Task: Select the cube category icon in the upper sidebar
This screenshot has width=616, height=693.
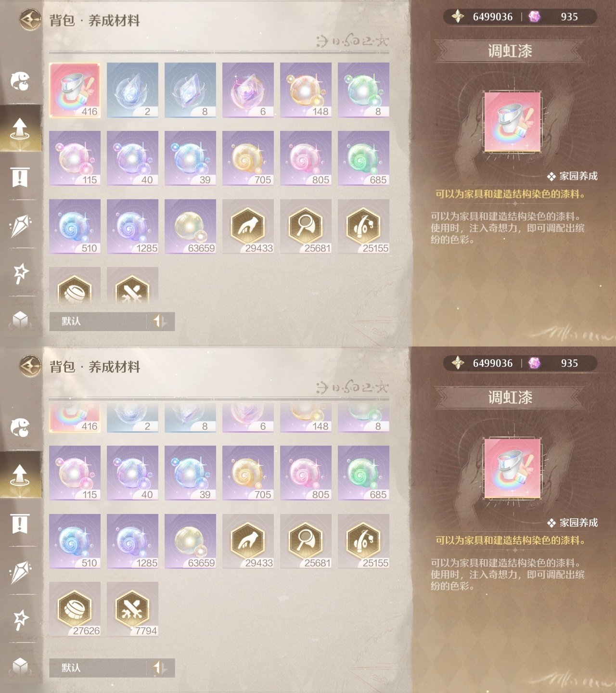Action: [20, 320]
